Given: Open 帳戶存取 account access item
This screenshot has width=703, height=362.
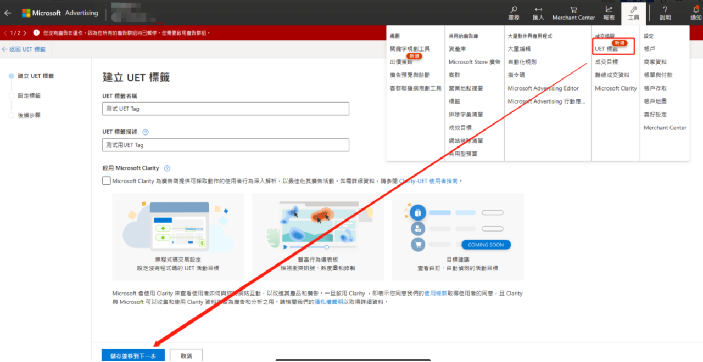Looking at the screenshot, I should coord(655,88).
